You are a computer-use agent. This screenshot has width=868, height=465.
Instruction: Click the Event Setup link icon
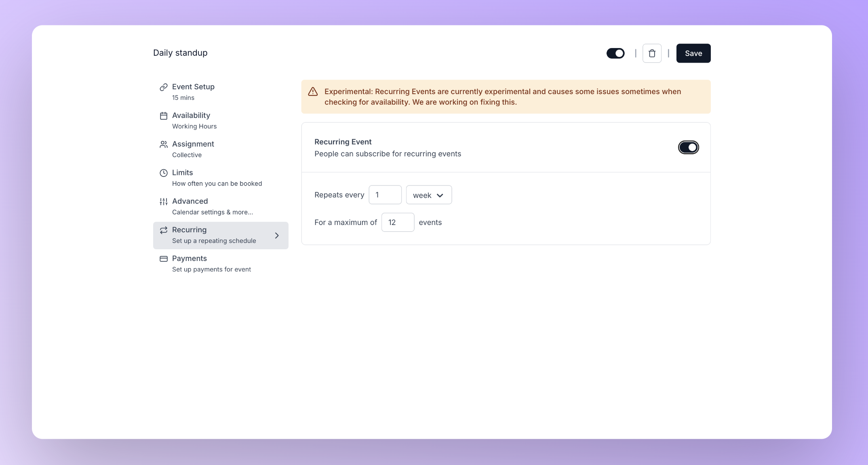163,86
